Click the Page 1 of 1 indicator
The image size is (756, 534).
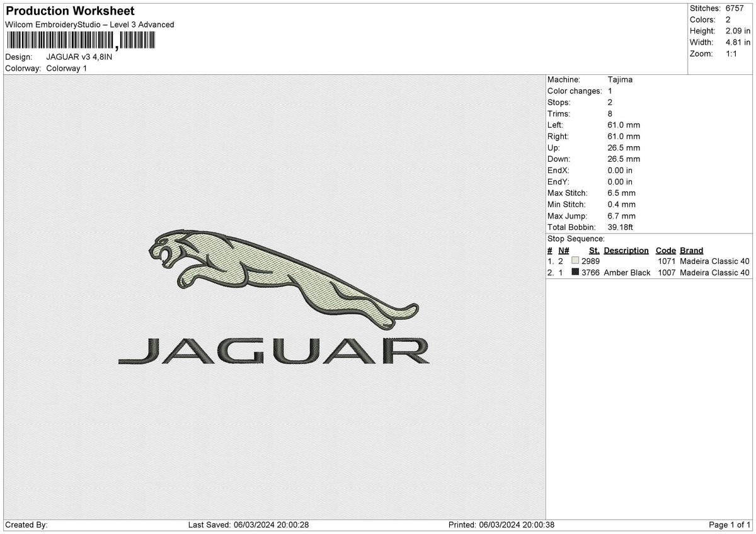tap(730, 525)
